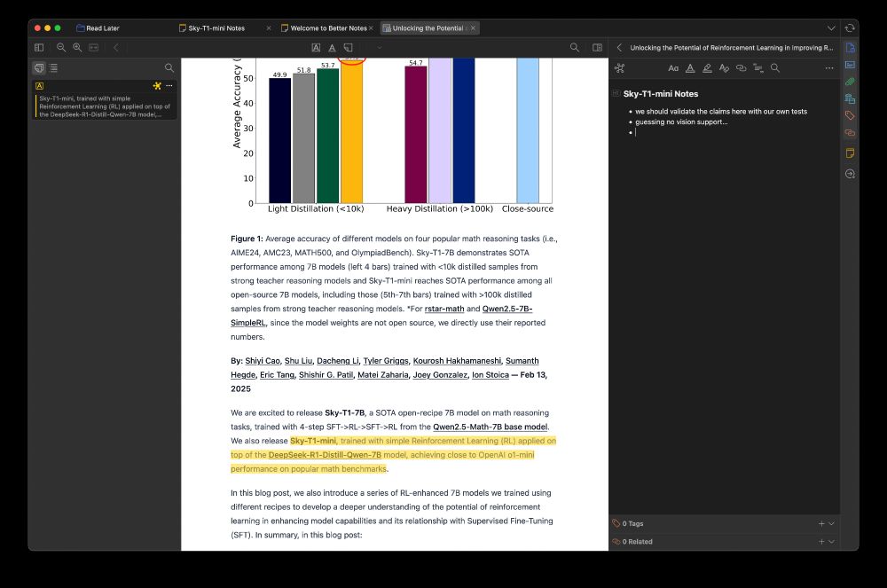Open the DeepSeek-R1-Distill-Qwen-7B link
Image resolution: width=887 pixels, height=588 pixels.
(325, 455)
